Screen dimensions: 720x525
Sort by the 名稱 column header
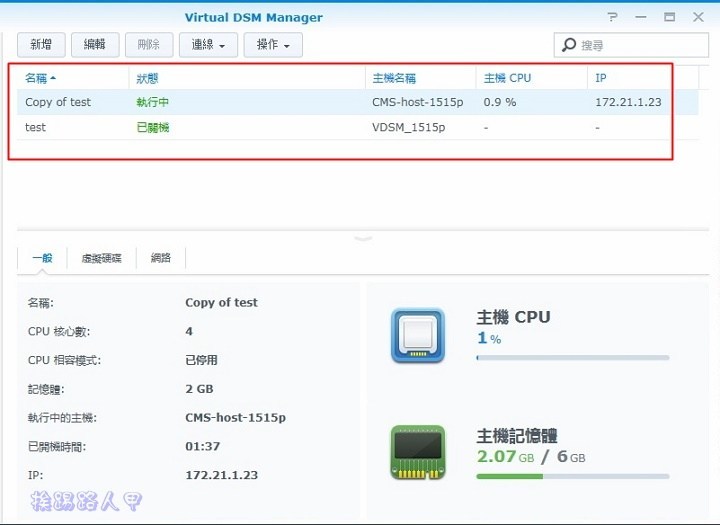click(x=73, y=78)
